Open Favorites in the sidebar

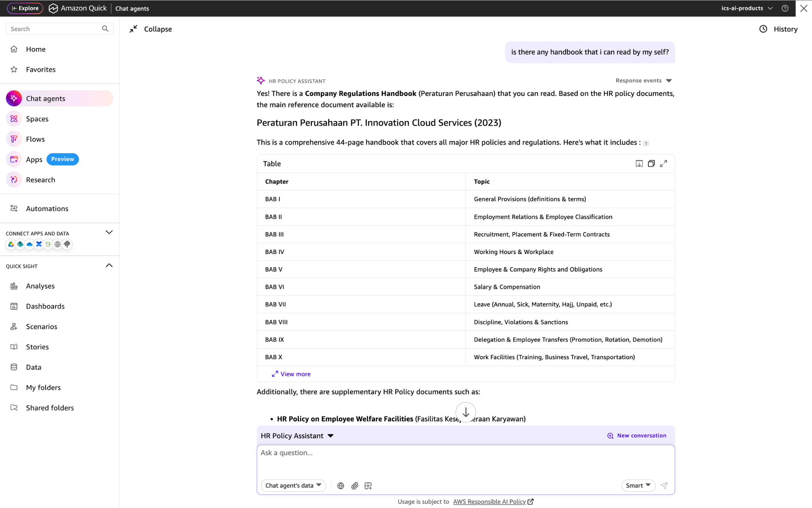click(x=40, y=69)
